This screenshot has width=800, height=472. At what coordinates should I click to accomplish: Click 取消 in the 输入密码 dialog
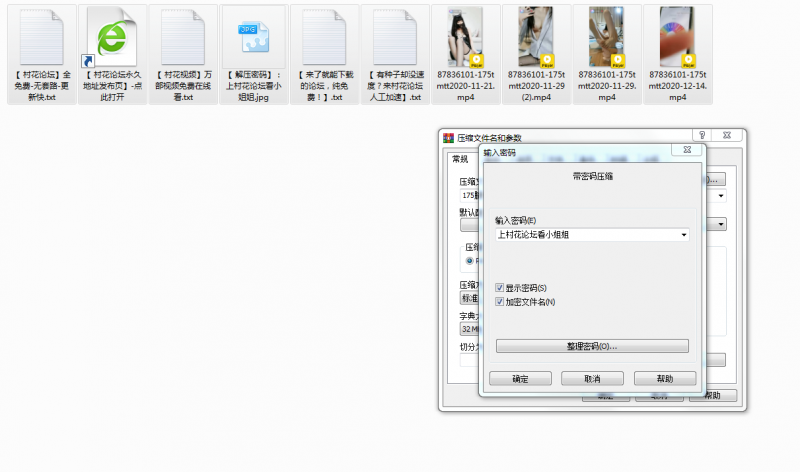point(592,379)
